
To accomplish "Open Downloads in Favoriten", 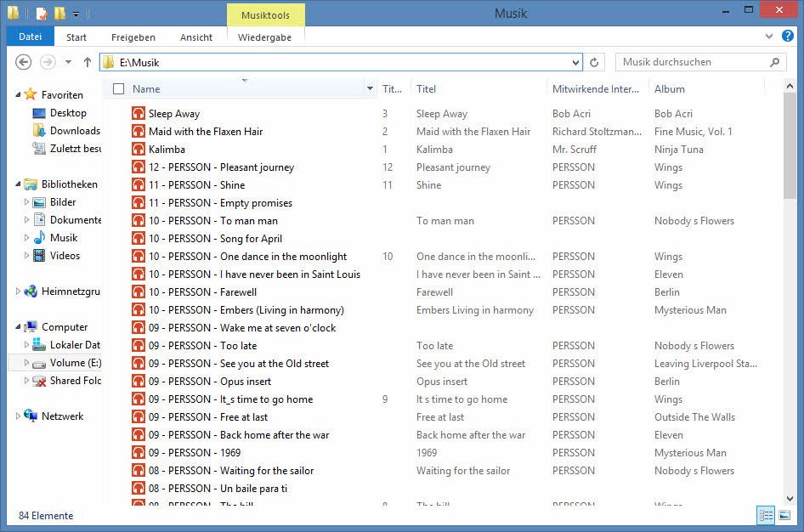I will tap(75, 131).
